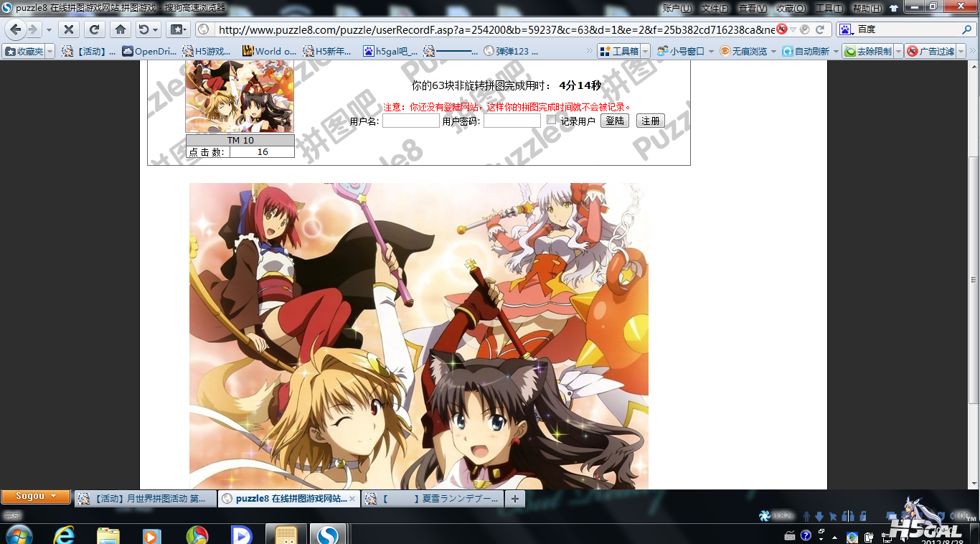The height and width of the screenshot is (544, 980).
Task: Open a new tab with plus button
Action: [515, 498]
